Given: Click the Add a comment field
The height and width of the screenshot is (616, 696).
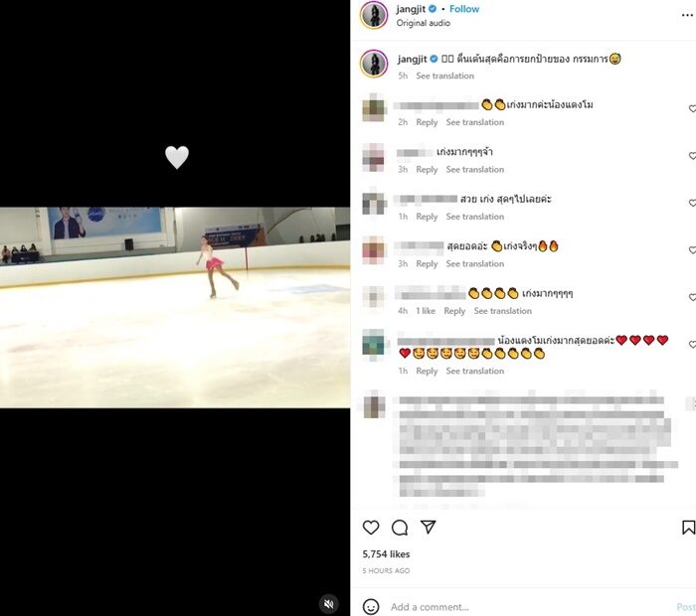Looking at the screenshot, I should pos(528,607).
